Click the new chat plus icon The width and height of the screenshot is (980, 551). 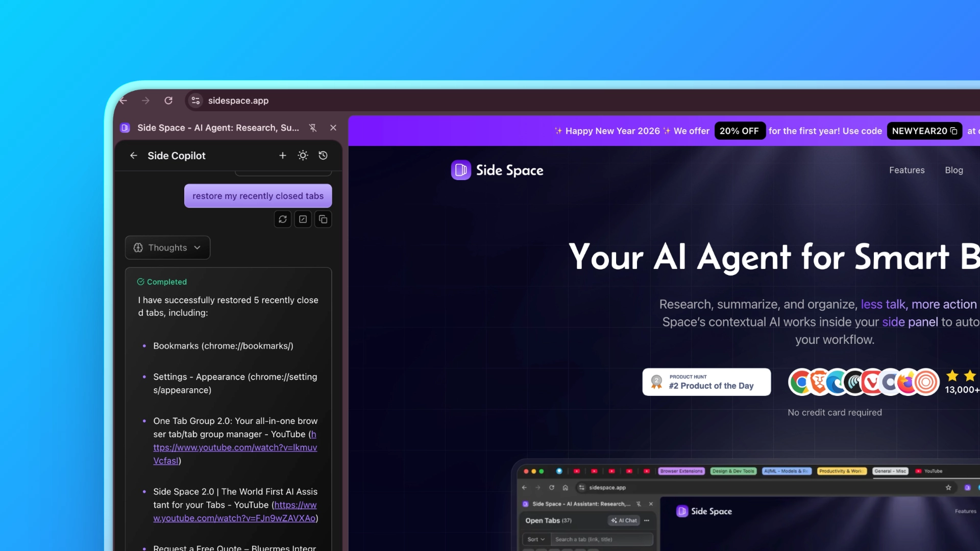click(282, 156)
